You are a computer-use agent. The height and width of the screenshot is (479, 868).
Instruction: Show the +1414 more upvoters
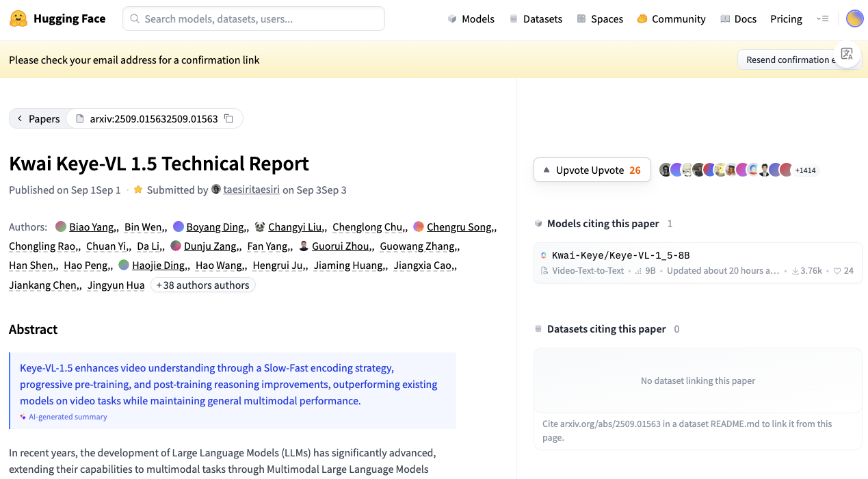[805, 170]
